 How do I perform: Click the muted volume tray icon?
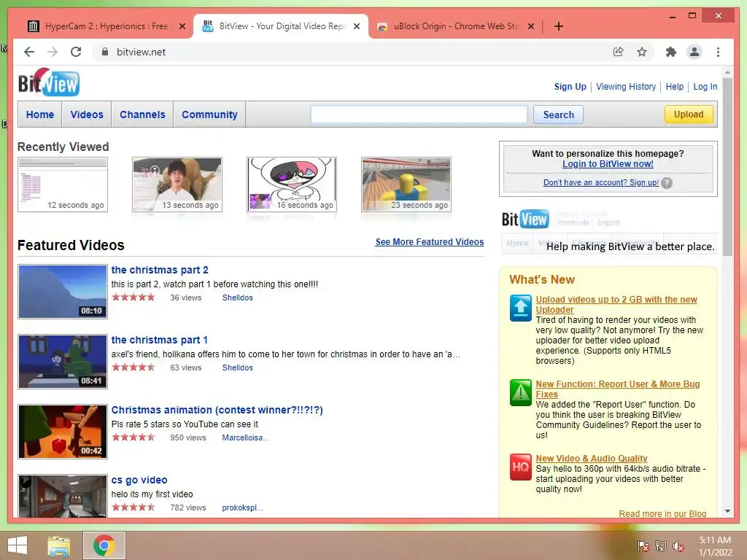click(678, 546)
